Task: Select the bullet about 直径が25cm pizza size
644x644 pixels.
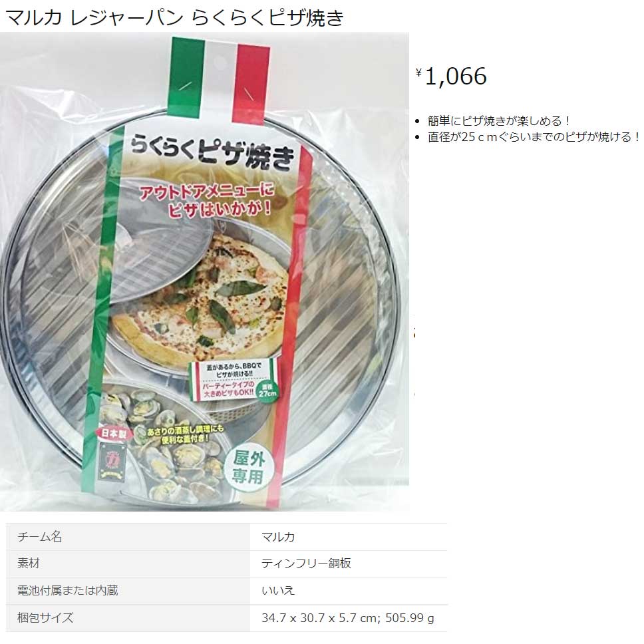Action: point(534,137)
